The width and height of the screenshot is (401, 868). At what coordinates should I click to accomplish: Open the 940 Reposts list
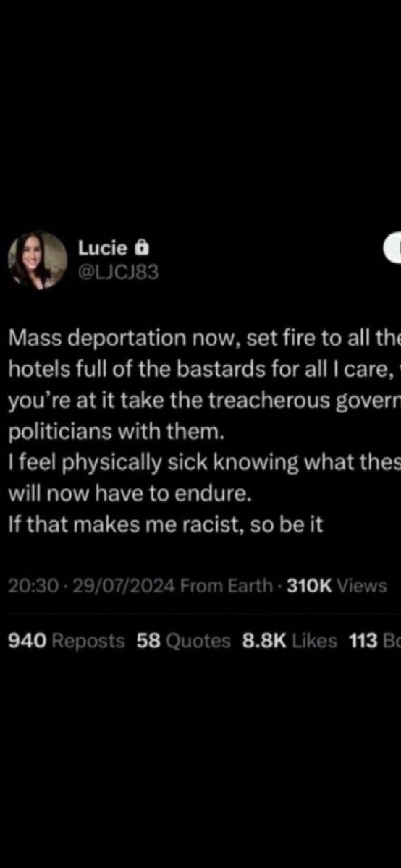tap(66, 640)
